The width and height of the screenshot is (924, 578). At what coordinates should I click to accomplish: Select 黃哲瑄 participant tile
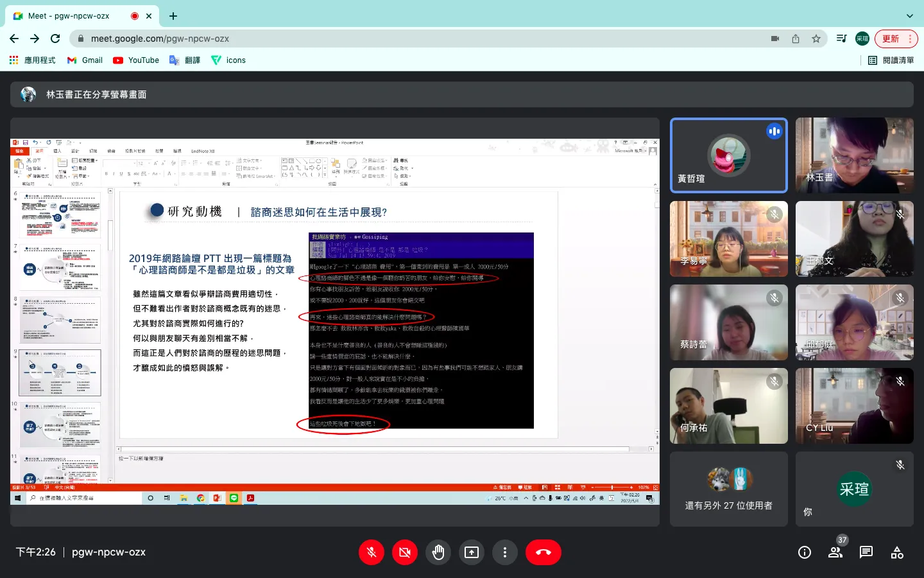pos(729,155)
